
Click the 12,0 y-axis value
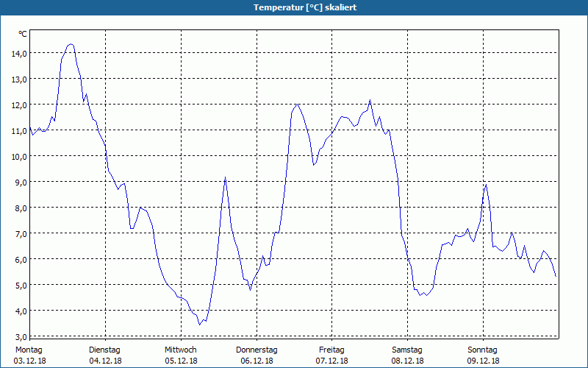point(19,105)
